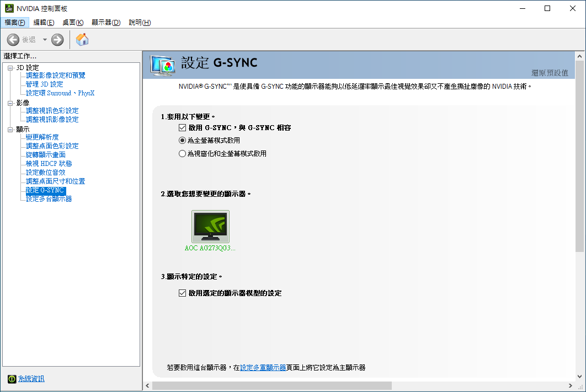The height and width of the screenshot is (392, 586).
Task: Click the horizontal scrollbar thumb
Action: 272,385
